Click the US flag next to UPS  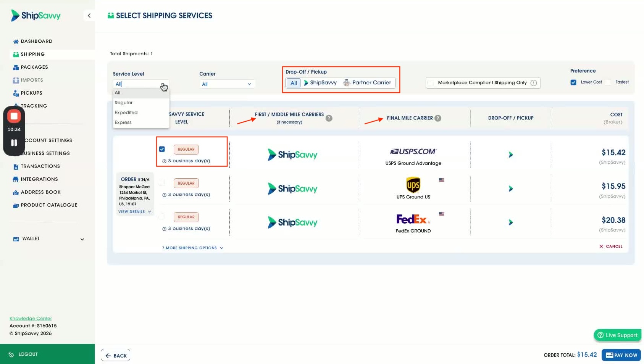click(441, 180)
